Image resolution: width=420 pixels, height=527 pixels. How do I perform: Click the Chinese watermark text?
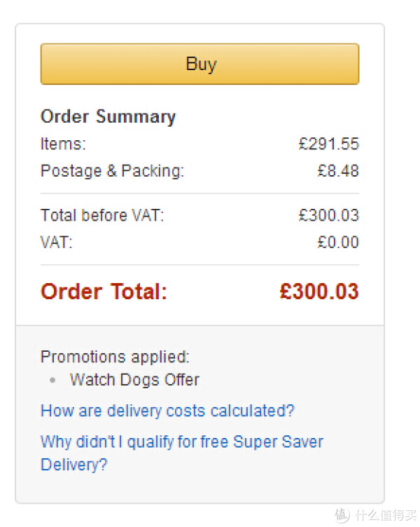[x=386, y=515]
